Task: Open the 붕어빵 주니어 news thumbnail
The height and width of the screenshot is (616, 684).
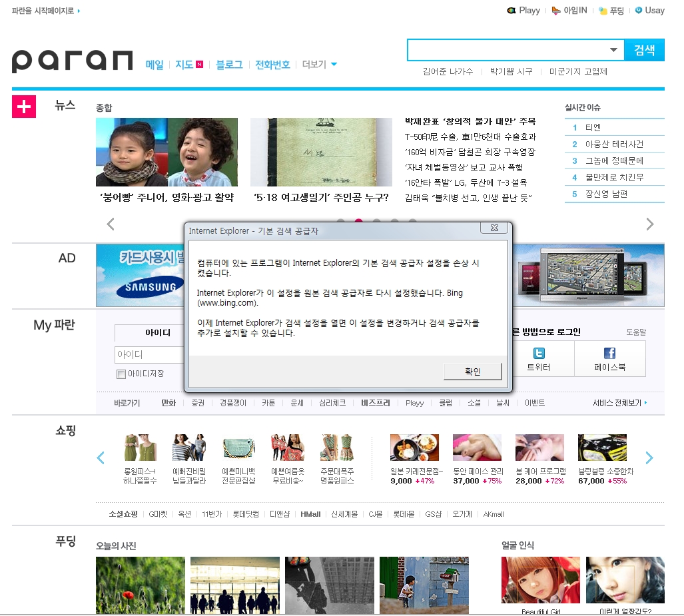Action: pyautogui.click(x=167, y=153)
